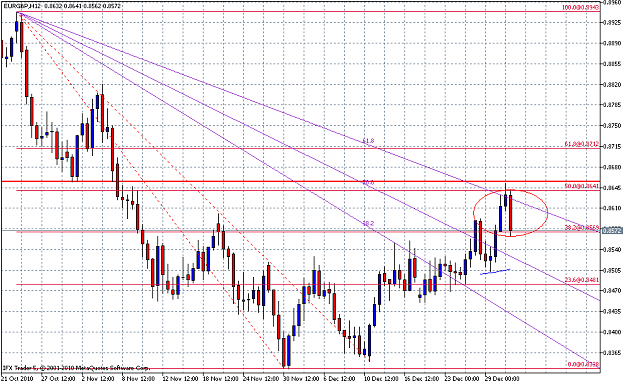Click the 0.8820 price axis value
This screenshot has width=625, height=384.
[613, 85]
